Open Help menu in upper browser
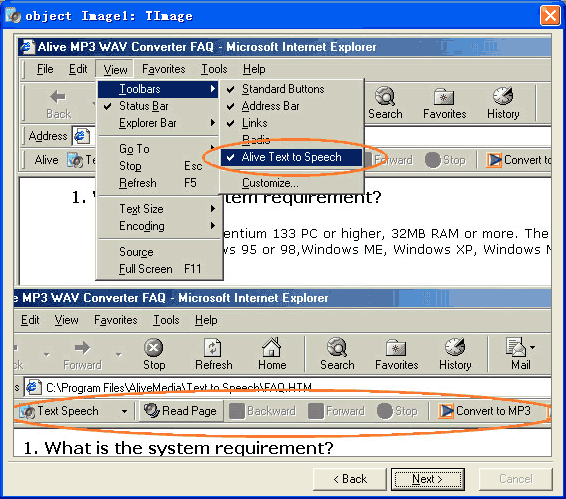Viewport: 566px width, 499px height. 254,69
